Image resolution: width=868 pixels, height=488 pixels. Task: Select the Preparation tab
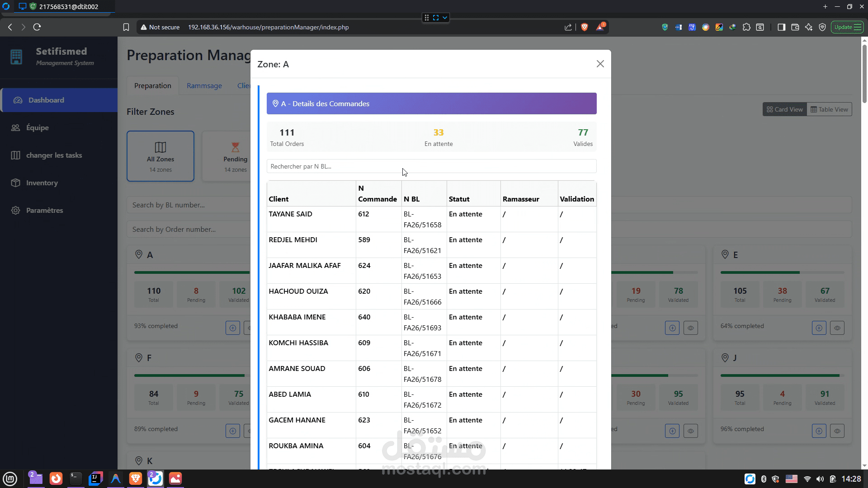click(x=152, y=85)
